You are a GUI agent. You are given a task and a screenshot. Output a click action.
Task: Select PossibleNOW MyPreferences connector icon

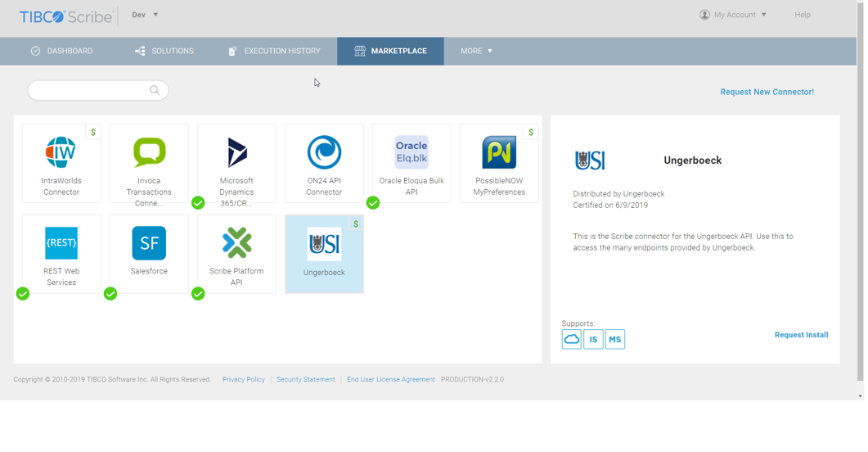(499, 151)
